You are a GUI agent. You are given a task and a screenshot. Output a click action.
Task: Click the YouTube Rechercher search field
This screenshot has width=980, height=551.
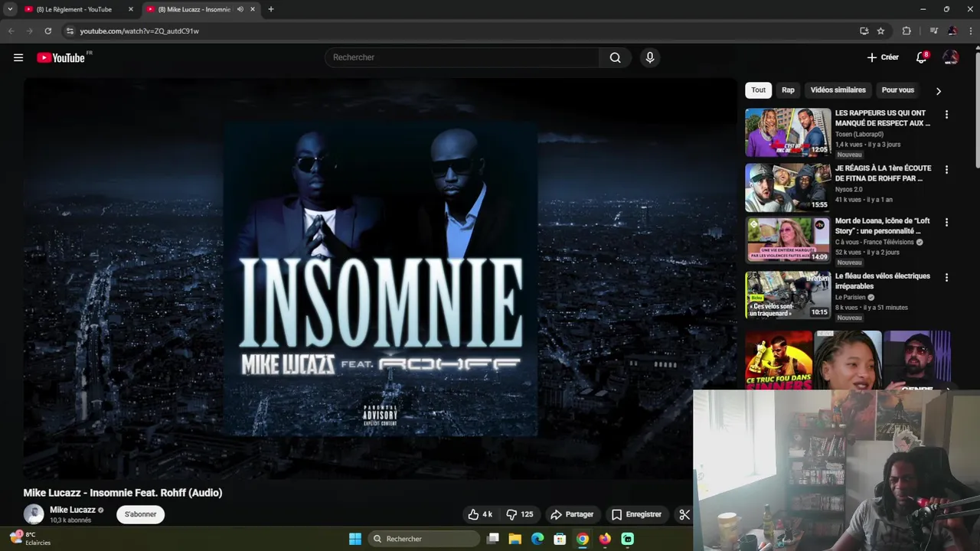[x=462, y=57]
